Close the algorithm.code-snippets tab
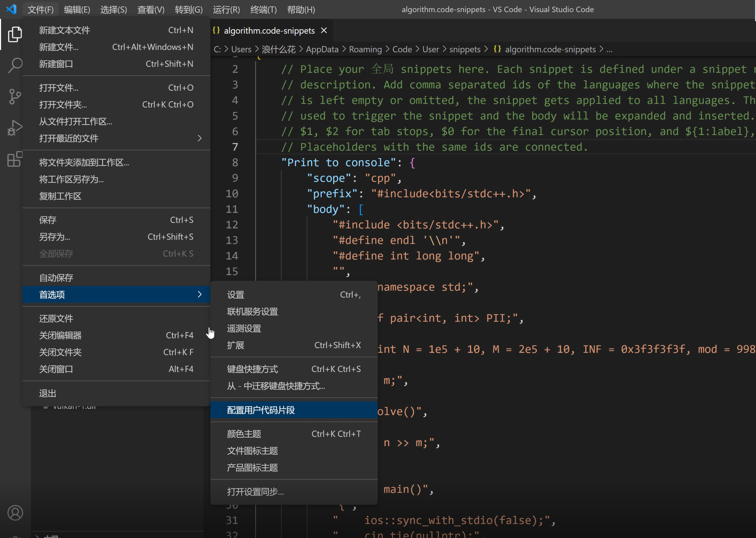The height and width of the screenshot is (538, 756). (324, 31)
